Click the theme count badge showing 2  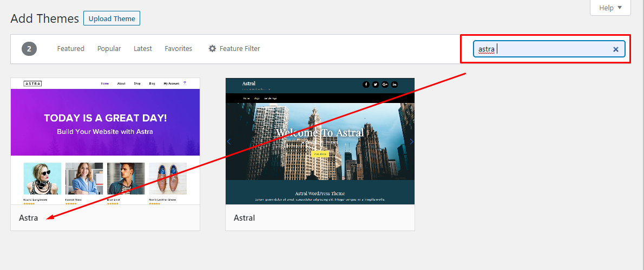point(29,49)
